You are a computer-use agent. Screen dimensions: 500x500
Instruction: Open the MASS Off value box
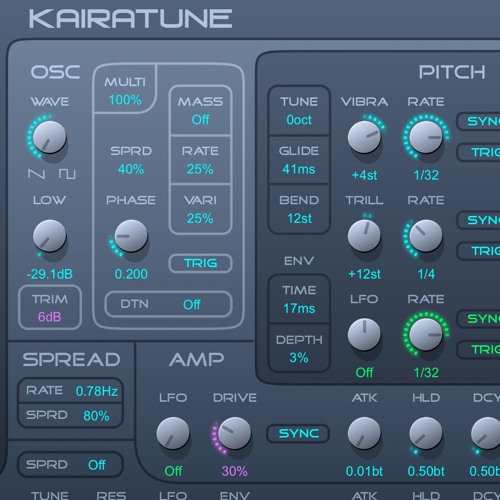point(200,111)
